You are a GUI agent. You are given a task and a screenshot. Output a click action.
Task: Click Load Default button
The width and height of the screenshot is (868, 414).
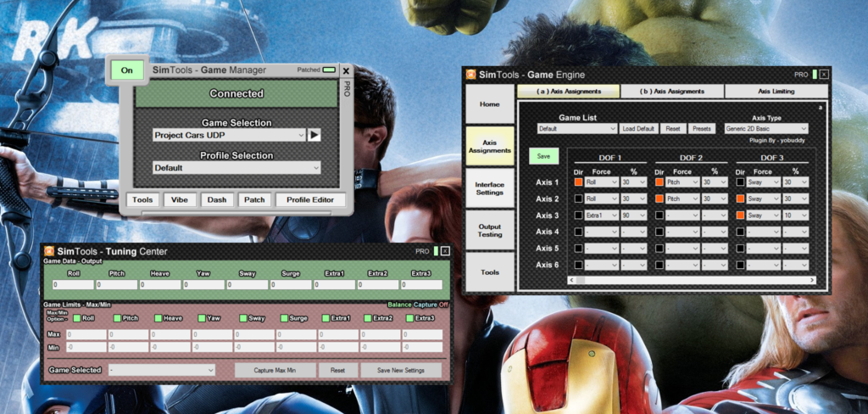(x=638, y=129)
